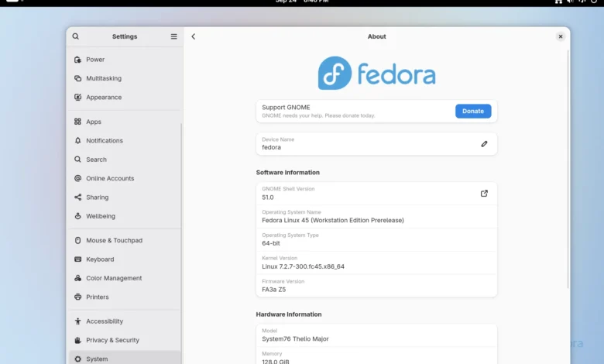Viewport: 604px width, 364px height.
Task: Click the Mouse & Touchpad icon
Action: pos(77,240)
